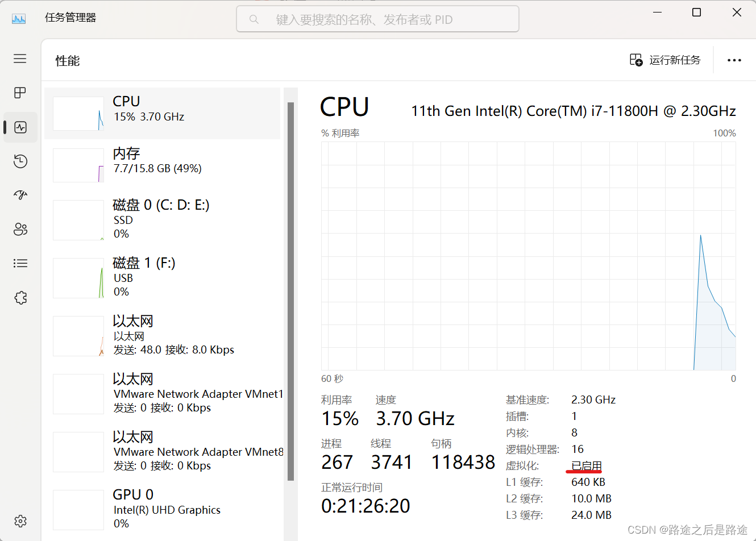This screenshot has height=541, width=756.
Task: Click the performance list vertical scrollbar
Action: (290, 292)
